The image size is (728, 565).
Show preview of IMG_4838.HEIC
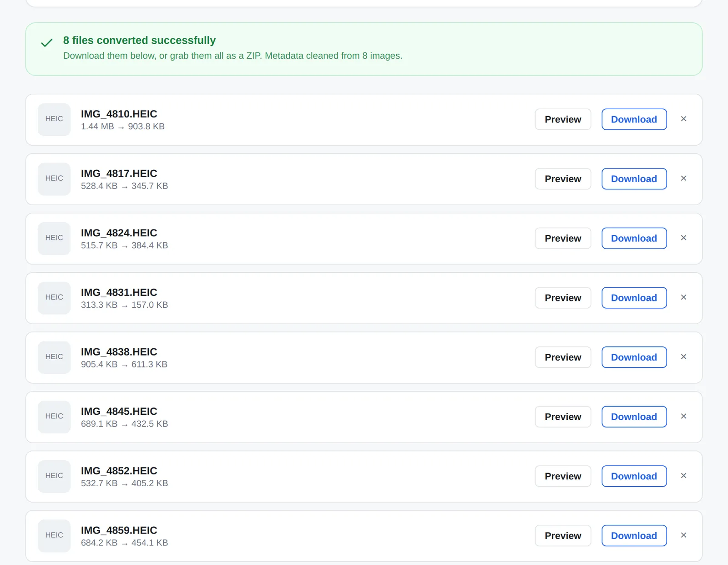coord(563,357)
